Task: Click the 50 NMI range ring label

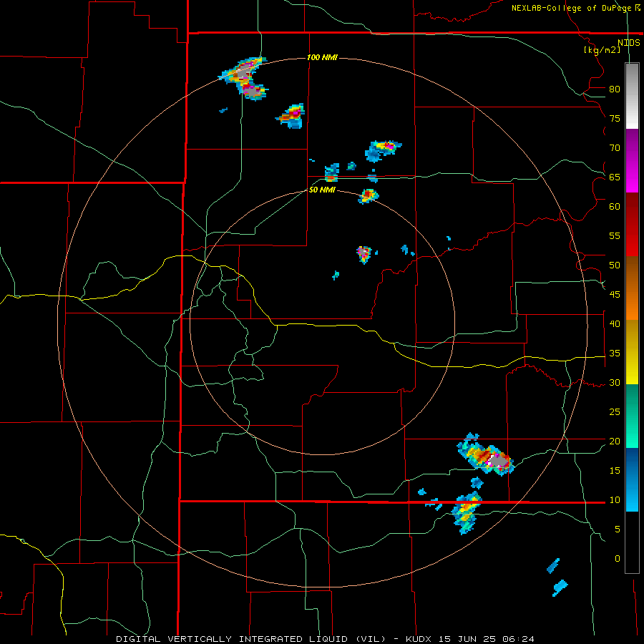Action: [x=322, y=190]
